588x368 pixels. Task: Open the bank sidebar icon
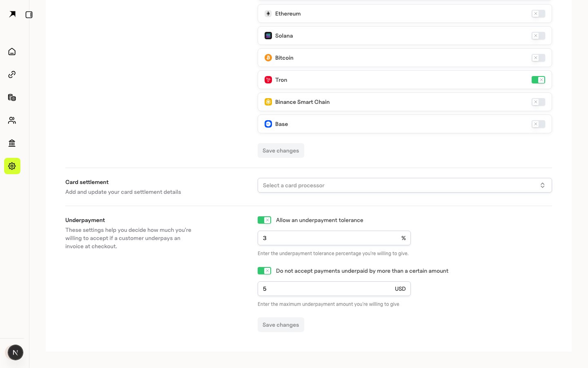click(12, 143)
